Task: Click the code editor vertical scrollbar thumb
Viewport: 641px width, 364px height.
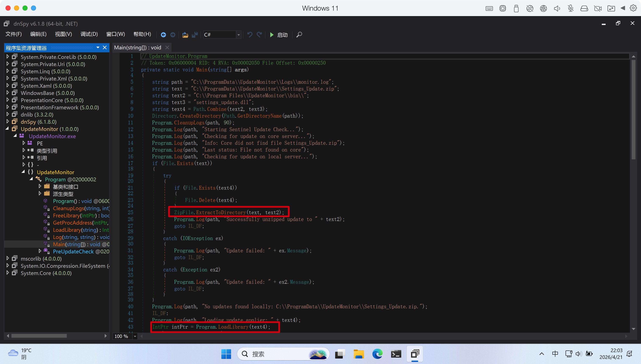Action: tap(633, 109)
